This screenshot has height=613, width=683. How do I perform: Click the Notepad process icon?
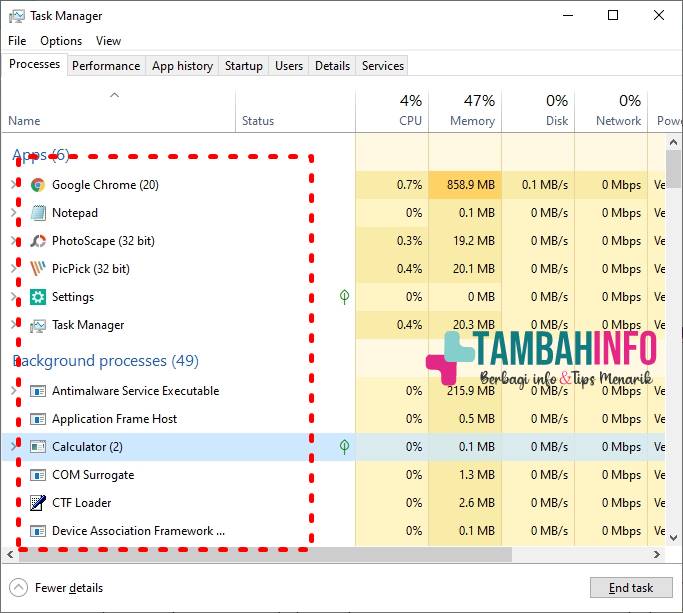pyautogui.click(x=38, y=213)
